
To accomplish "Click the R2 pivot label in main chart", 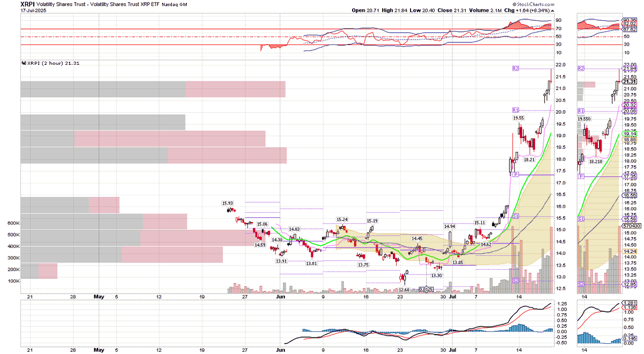I will point(516,68).
